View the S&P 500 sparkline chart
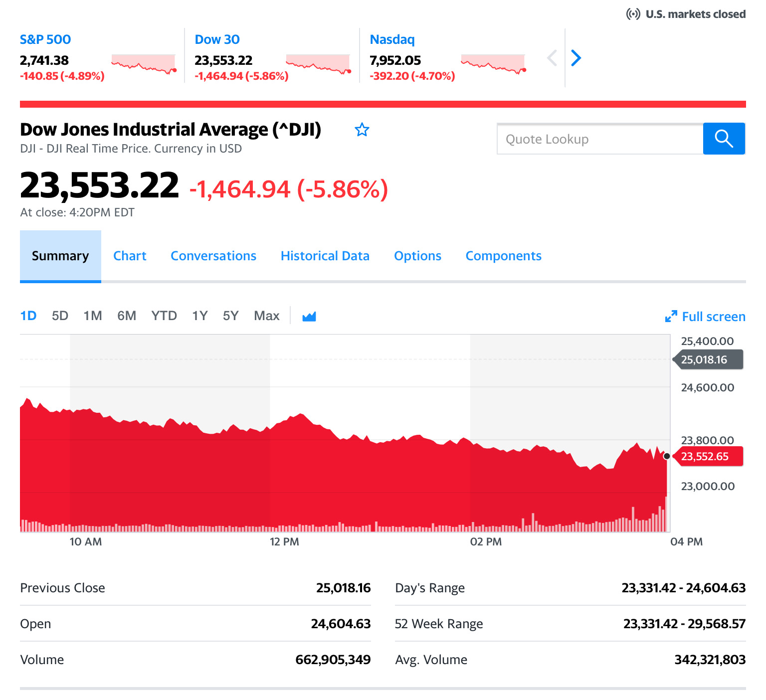The width and height of the screenshot is (766, 700). click(144, 64)
